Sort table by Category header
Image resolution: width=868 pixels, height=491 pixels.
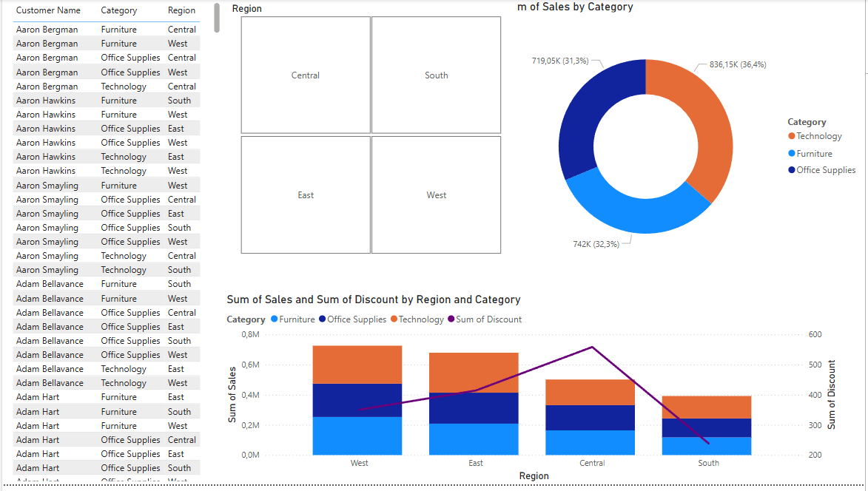pyautogui.click(x=121, y=10)
